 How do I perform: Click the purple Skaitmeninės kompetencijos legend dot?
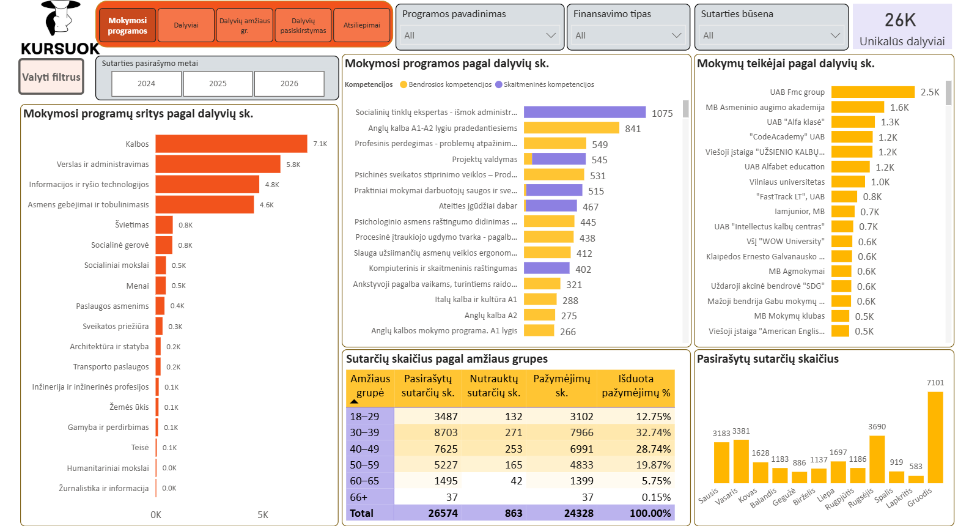pos(499,85)
